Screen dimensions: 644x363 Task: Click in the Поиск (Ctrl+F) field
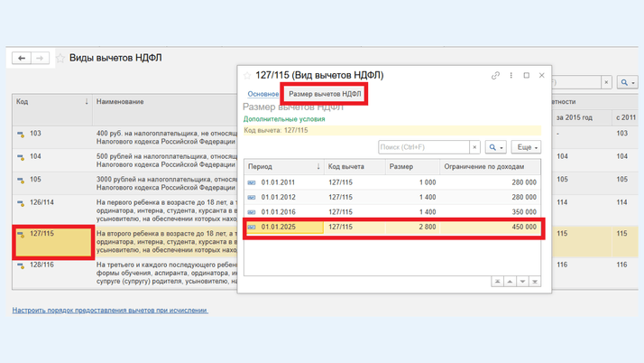(422, 147)
